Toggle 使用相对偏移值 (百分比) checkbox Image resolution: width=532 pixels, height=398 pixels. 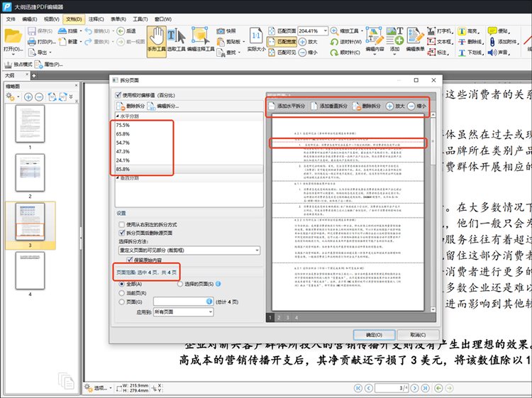119,94
